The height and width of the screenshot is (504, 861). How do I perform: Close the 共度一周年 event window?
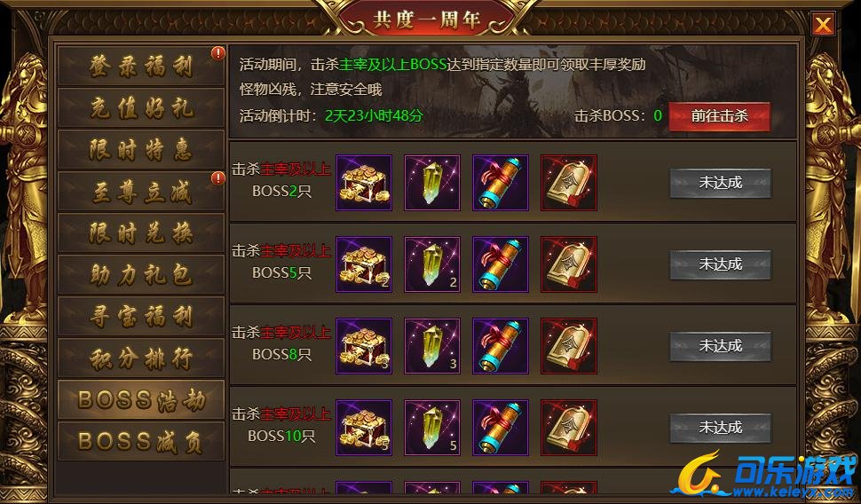[823, 24]
